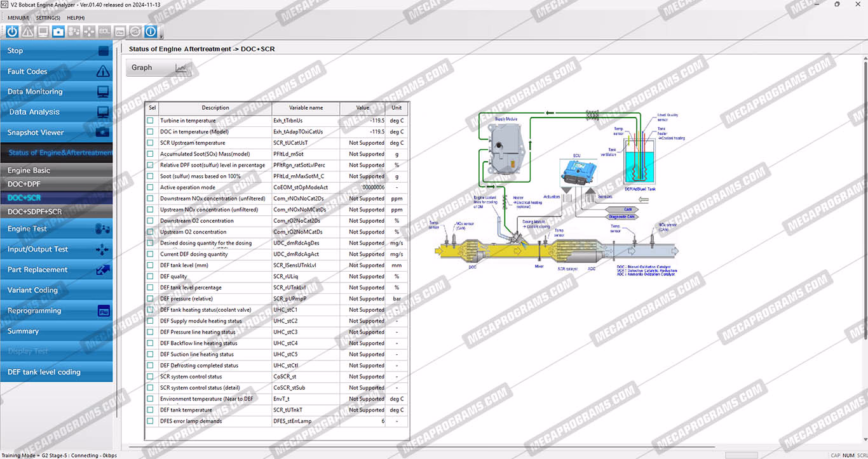Click variable name PFltLd_mSot
Image resolution: width=868 pixels, height=459 pixels.
click(288, 154)
